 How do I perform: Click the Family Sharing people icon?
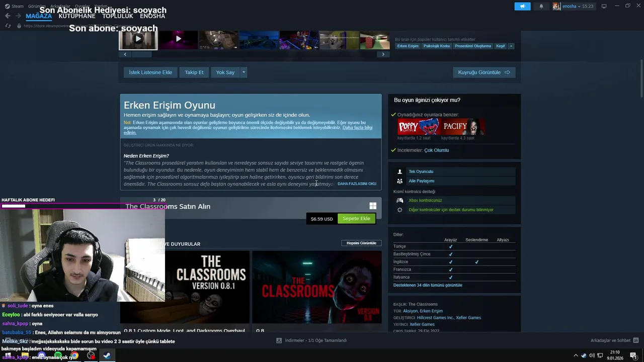click(400, 181)
